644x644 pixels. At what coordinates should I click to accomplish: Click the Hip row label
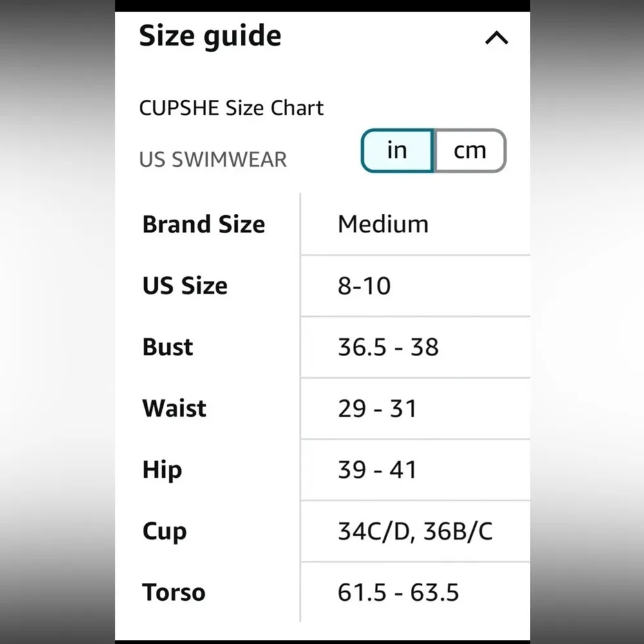coord(162,469)
